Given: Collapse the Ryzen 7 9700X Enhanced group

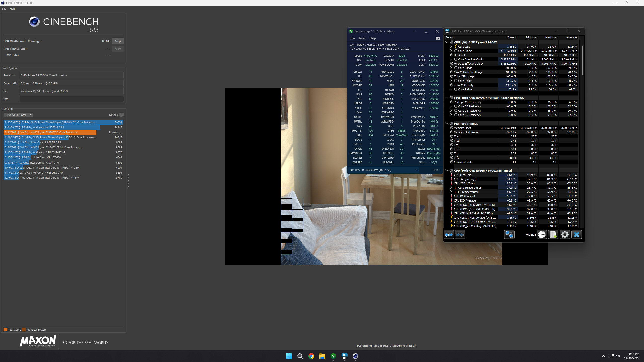Looking at the screenshot, I should coord(447,171).
